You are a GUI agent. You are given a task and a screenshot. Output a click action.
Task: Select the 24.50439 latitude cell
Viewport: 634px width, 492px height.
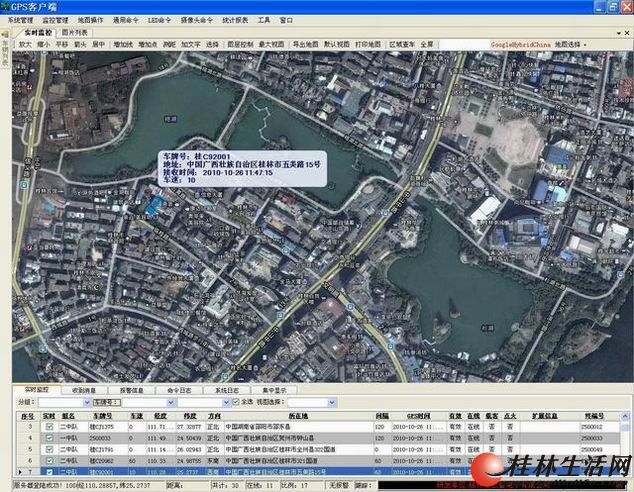tap(190, 438)
